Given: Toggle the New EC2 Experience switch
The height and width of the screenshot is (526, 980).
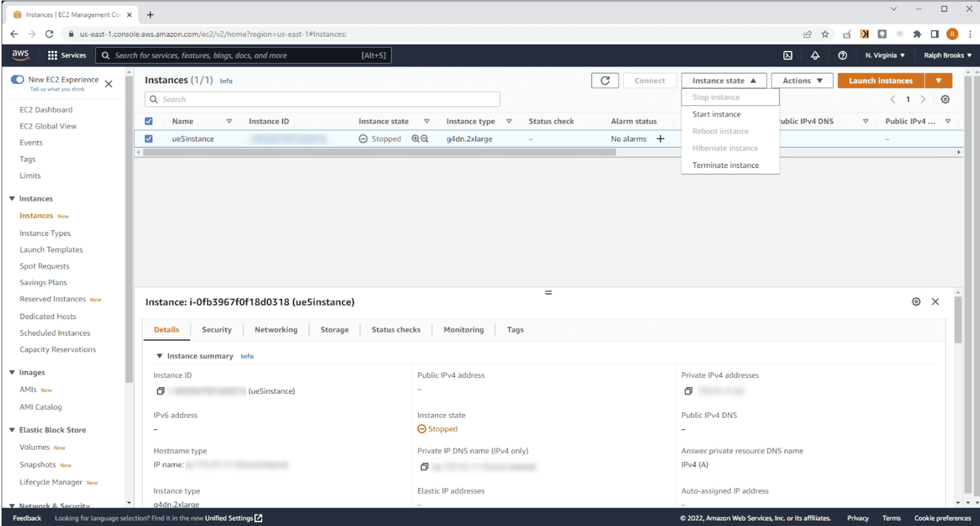Looking at the screenshot, I should (17, 79).
